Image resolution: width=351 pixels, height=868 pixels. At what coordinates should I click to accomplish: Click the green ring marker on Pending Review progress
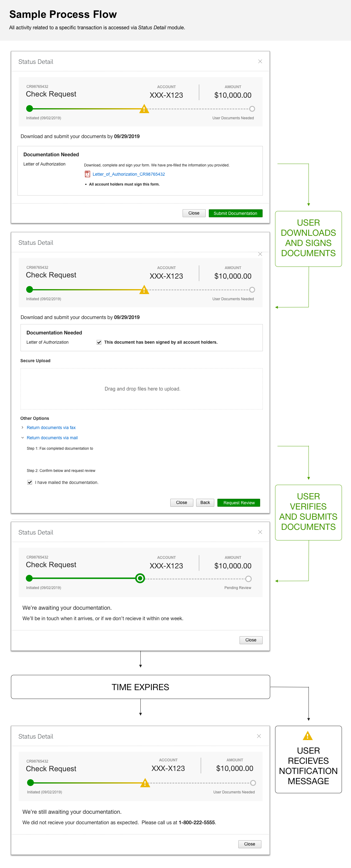pyautogui.click(x=140, y=579)
